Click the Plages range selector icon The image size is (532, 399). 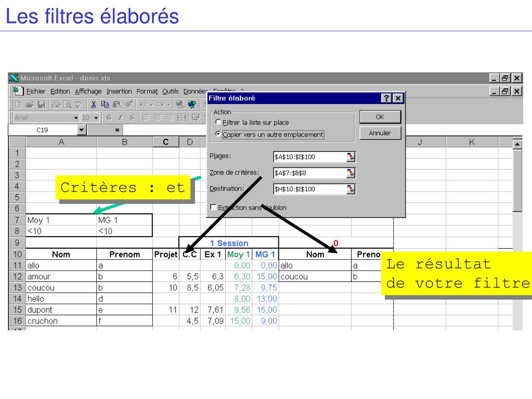pyautogui.click(x=351, y=157)
